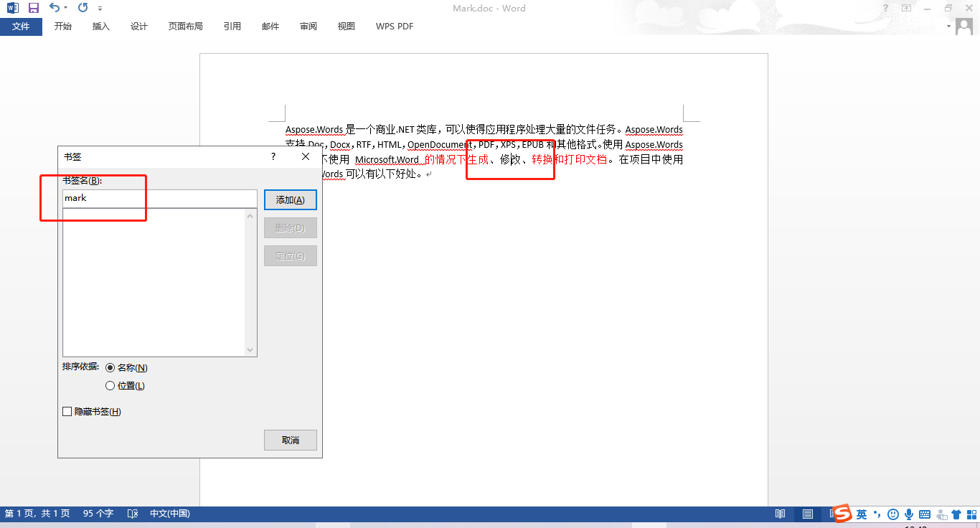Image resolution: width=980 pixels, height=528 pixels.
Task: Toggle the 英 input language mode
Action: tap(862, 514)
